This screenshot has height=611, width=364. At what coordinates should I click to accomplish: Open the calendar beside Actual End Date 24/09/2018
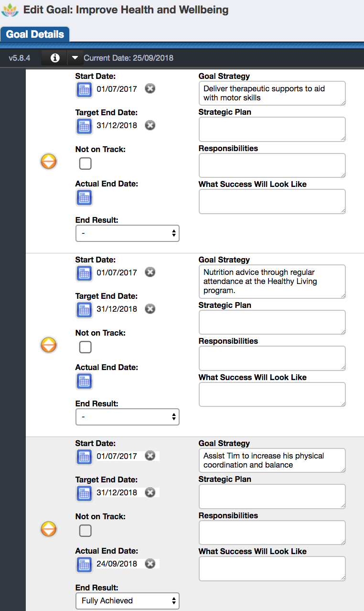click(84, 564)
